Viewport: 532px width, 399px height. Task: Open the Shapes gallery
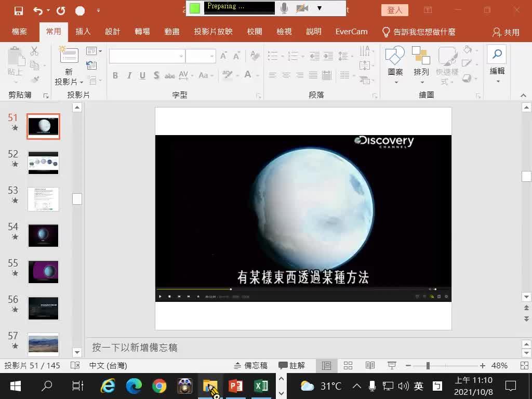coord(395,65)
